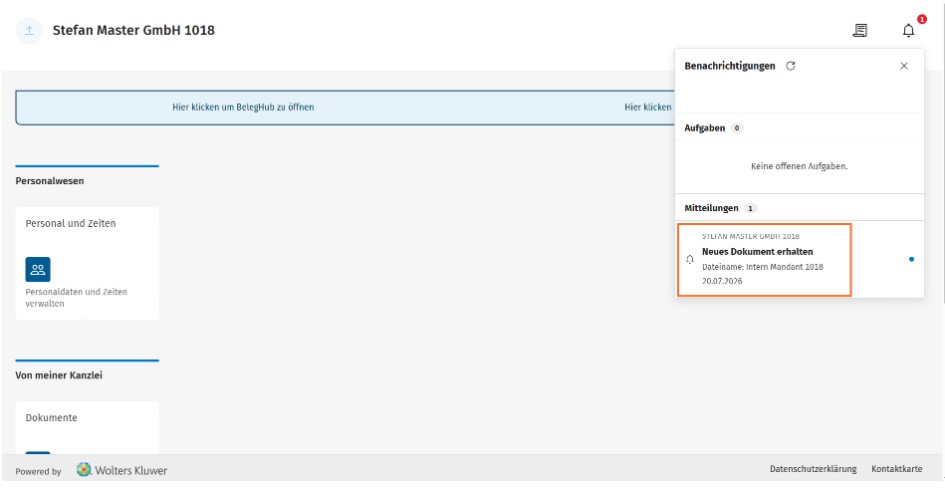Viewport: 945px width, 490px height.
Task: Click the blue unread dot indicator
Action: point(911,259)
